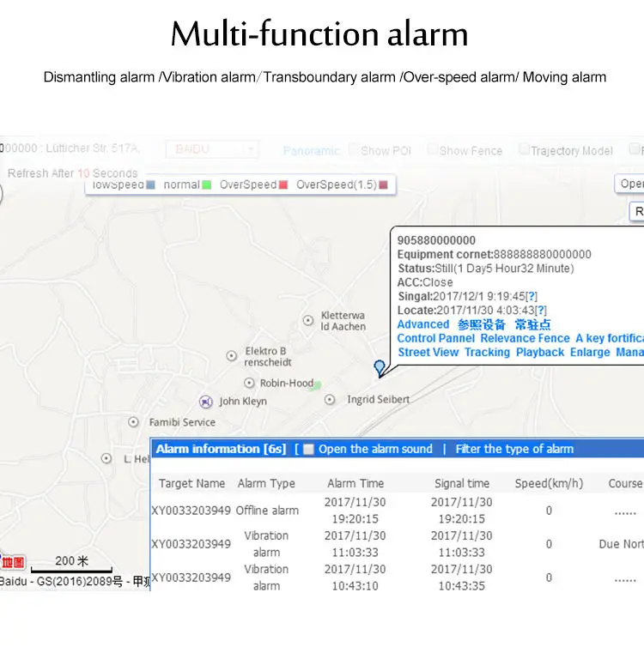Sort by Target Name column header
The image size is (644, 653).
(x=191, y=483)
